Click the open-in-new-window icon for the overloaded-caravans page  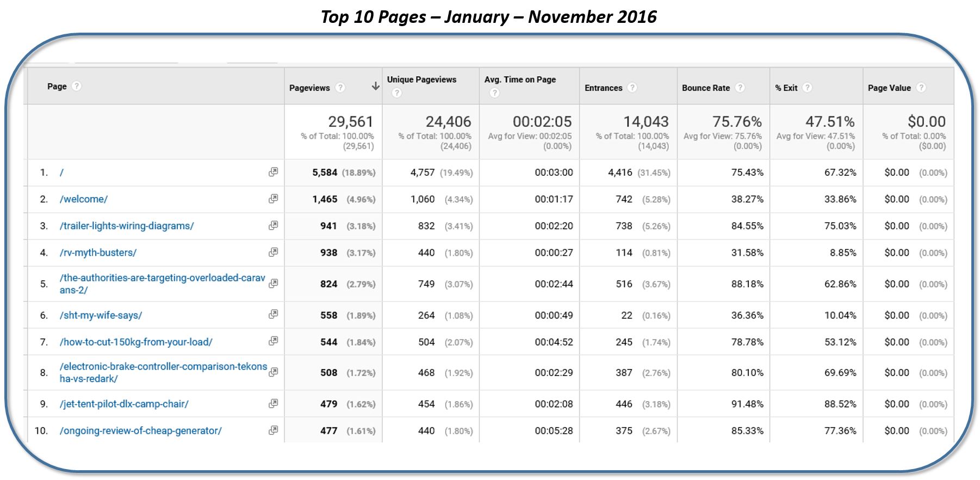274,284
